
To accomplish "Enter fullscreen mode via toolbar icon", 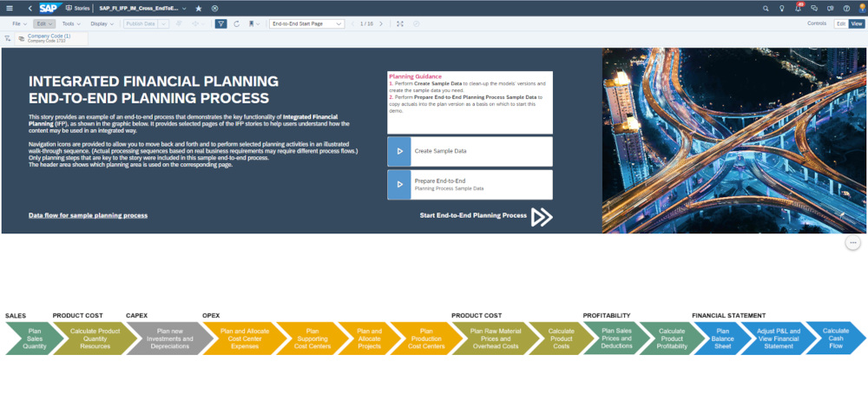I will (x=400, y=23).
